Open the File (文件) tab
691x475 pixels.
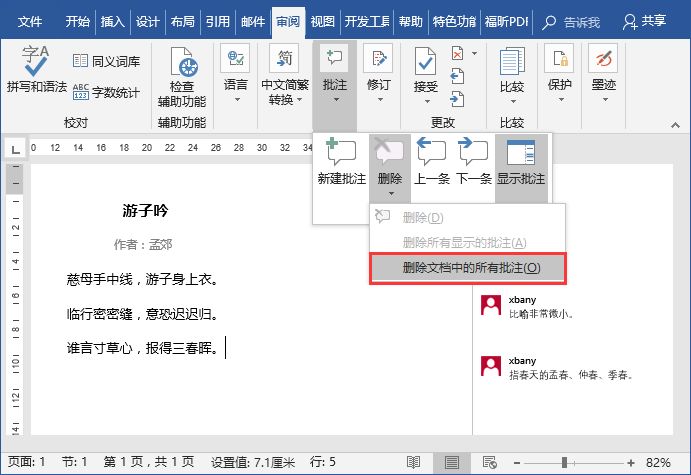30,22
